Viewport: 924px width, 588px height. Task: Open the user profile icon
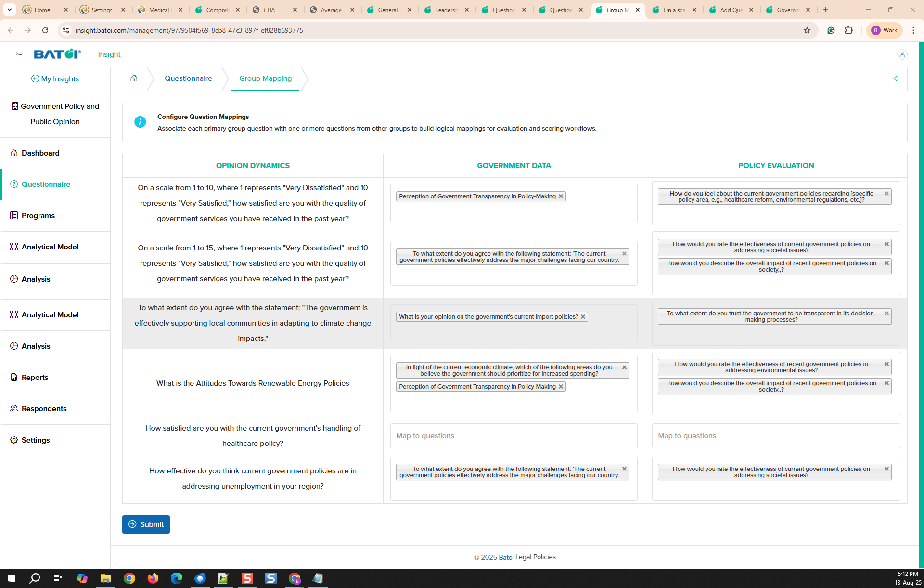902,54
